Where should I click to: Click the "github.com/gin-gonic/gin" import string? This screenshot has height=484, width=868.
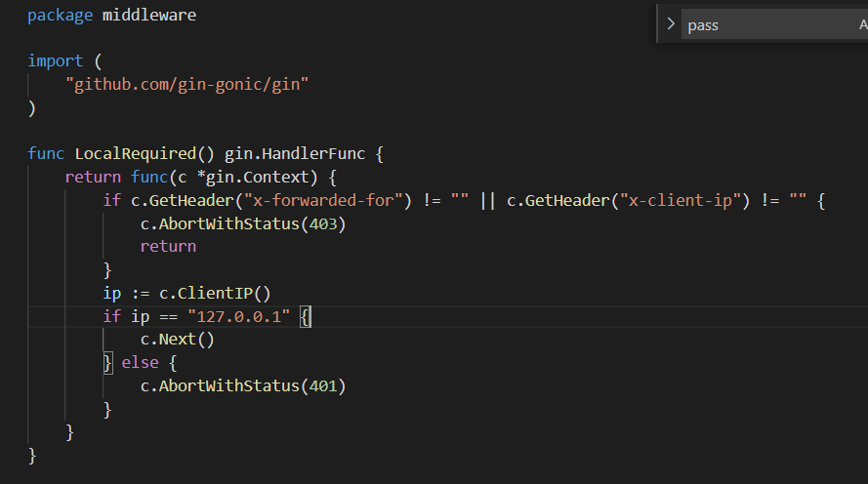(x=186, y=84)
